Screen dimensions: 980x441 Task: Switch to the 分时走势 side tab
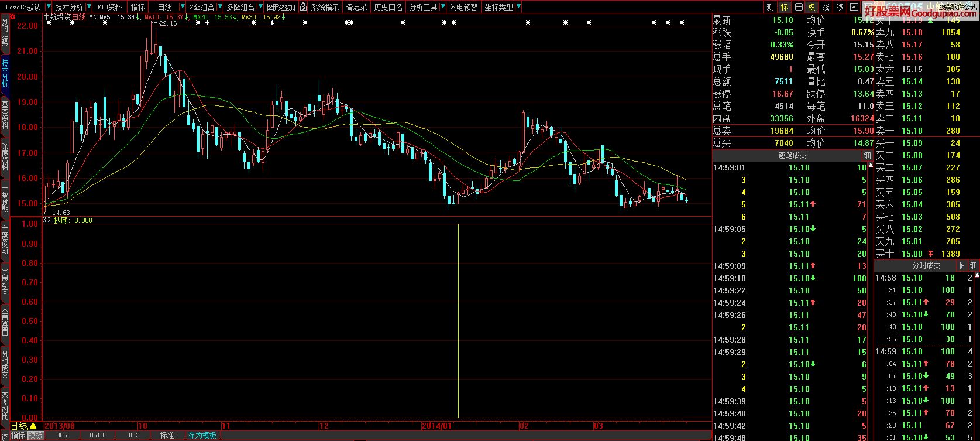(5, 32)
